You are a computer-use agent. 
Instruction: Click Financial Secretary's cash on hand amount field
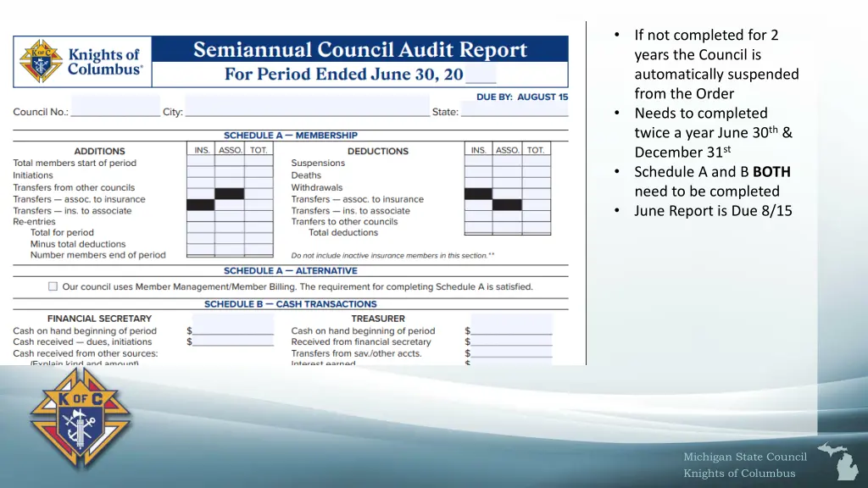(x=233, y=324)
